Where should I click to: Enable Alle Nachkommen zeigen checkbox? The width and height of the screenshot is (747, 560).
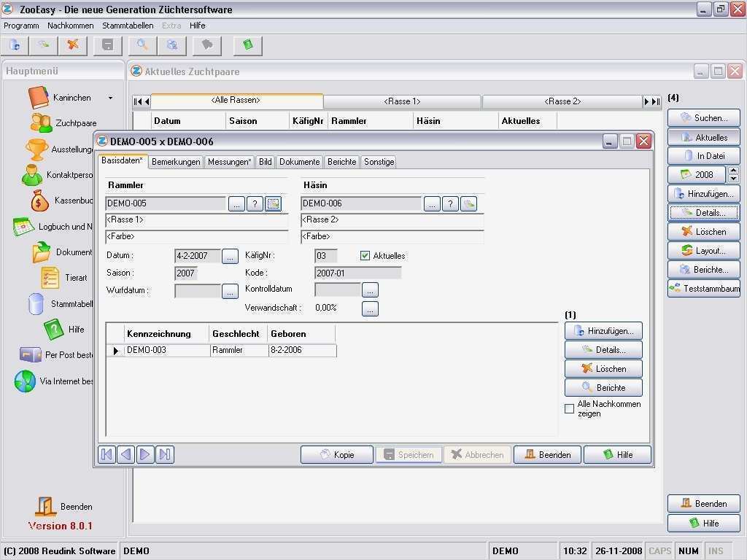[x=569, y=408]
